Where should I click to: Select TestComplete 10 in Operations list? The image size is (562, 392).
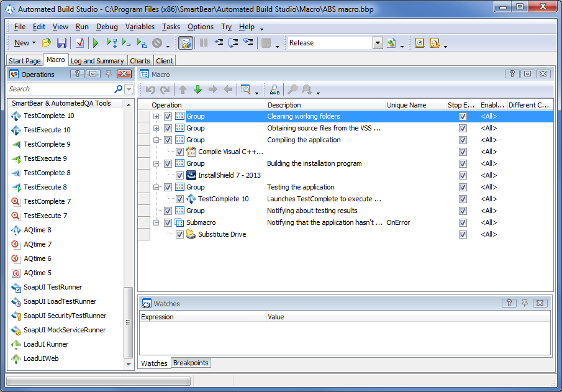48,116
